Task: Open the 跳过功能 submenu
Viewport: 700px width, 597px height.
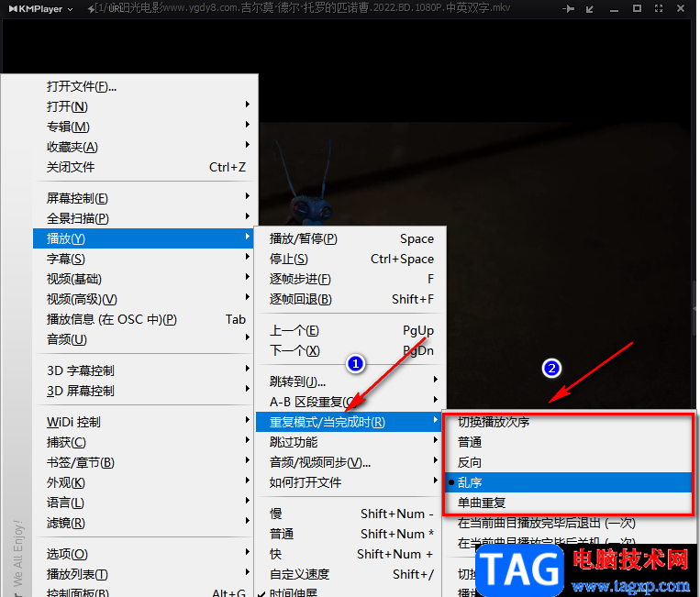Action: click(349, 442)
